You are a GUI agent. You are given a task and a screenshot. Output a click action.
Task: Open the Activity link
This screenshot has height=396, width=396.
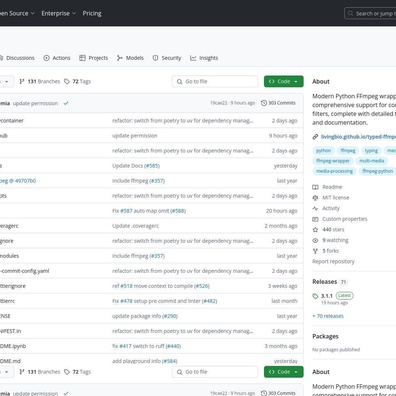331,208
